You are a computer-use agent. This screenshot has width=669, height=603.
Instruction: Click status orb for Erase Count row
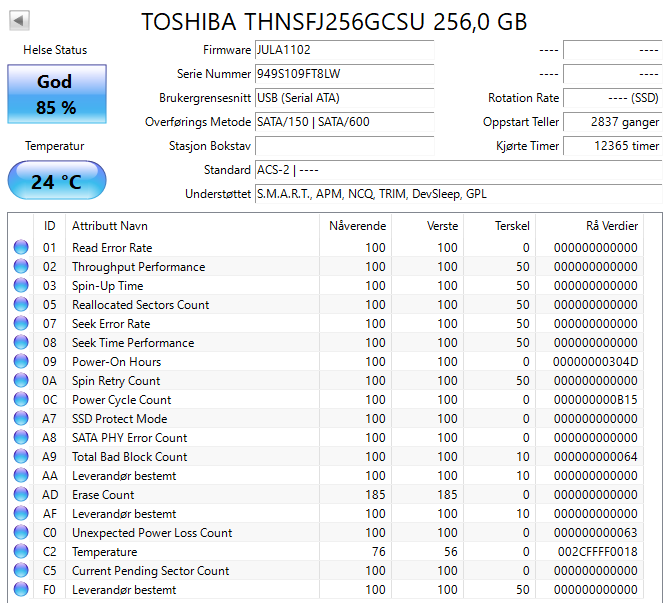pyautogui.click(x=21, y=495)
